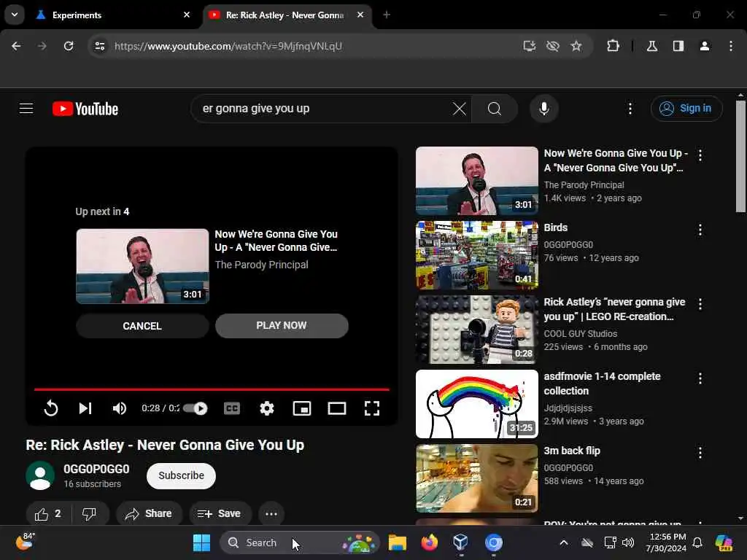747x560 pixels.
Task: Open Chrome labs flask icon
Action: coord(652,46)
